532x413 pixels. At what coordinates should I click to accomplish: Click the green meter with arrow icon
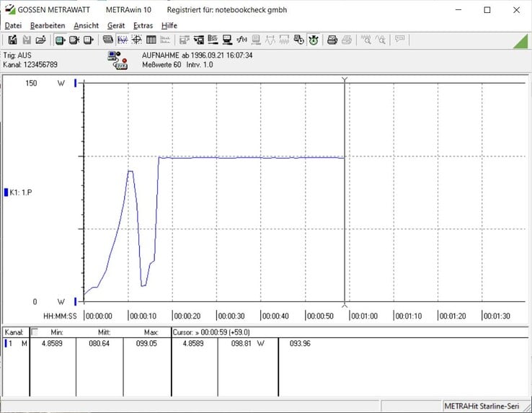pyautogui.click(x=60, y=40)
